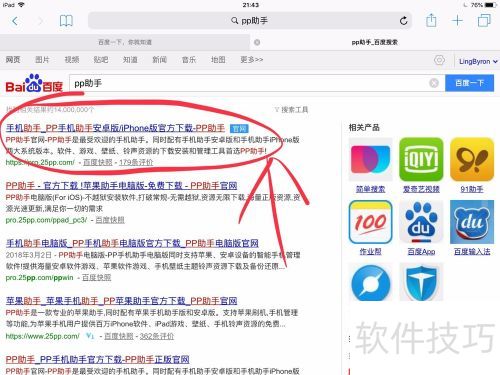This screenshot has height=375, width=500.
Task: Select the 知道 search category
Action: (x=130, y=60)
